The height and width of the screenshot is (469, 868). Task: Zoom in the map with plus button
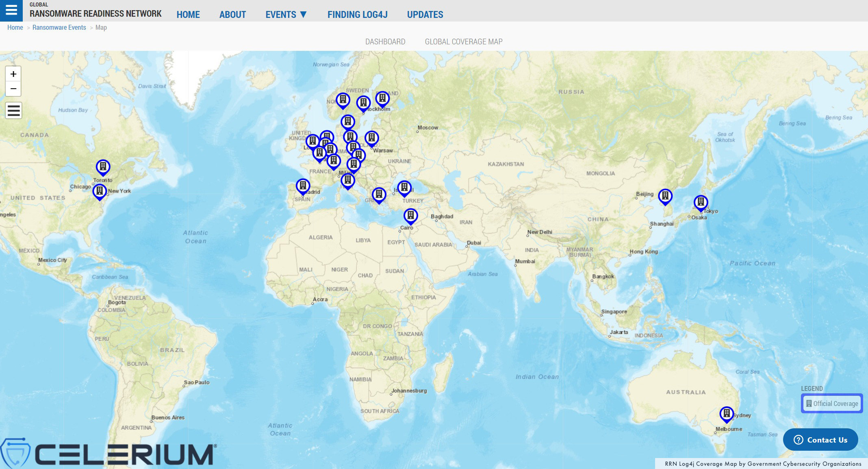tap(13, 74)
